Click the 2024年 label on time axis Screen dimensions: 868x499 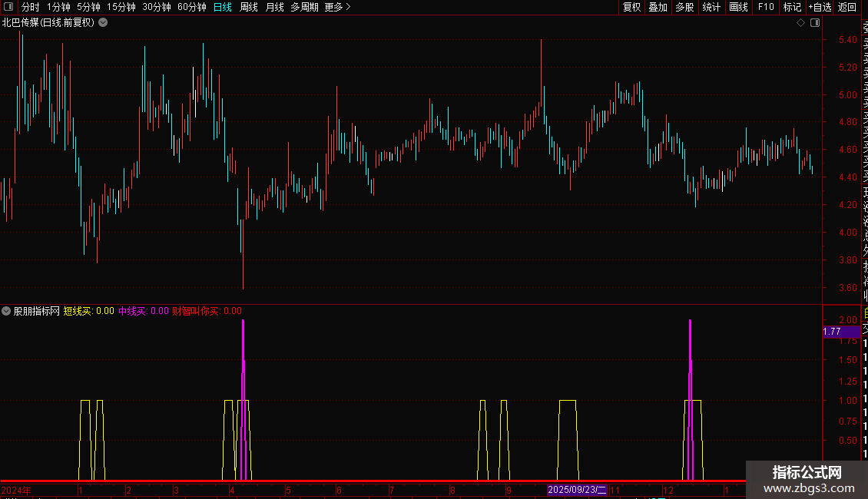point(16,490)
